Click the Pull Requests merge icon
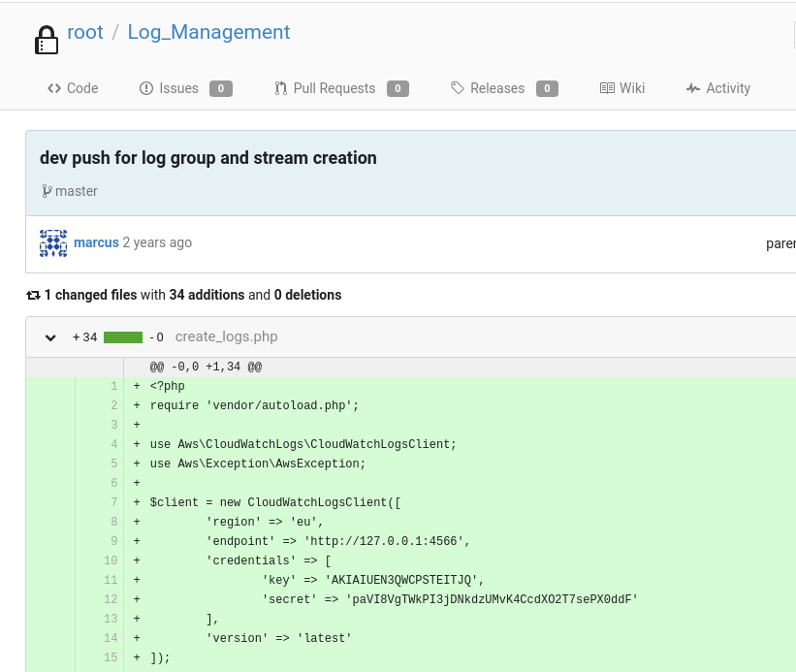Image resolution: width=796 pixels, height=672 pixels. tap(281, 88)
